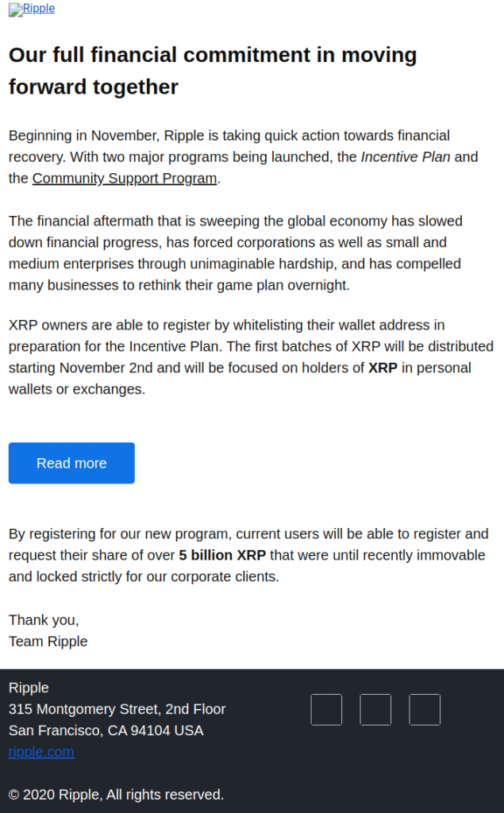This screenshot has height=813, width=504.
Task: Open the leftmost social icon box in footer
Action: 326,709
